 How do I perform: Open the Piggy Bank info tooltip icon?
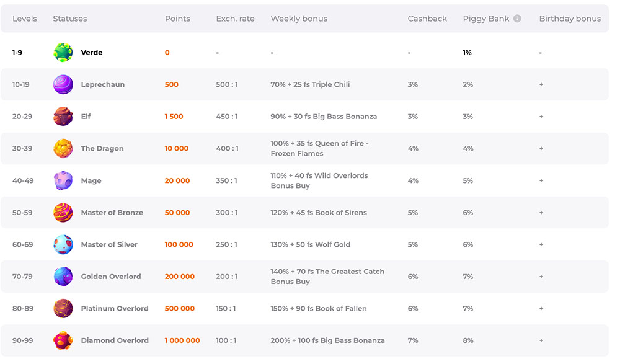click(x=517, y=19)
